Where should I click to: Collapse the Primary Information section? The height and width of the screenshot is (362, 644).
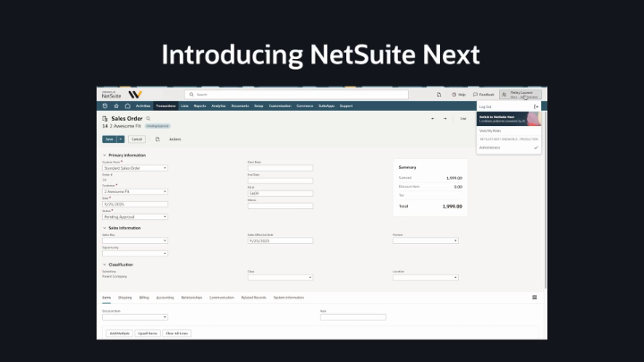click(x=105, y=156)
